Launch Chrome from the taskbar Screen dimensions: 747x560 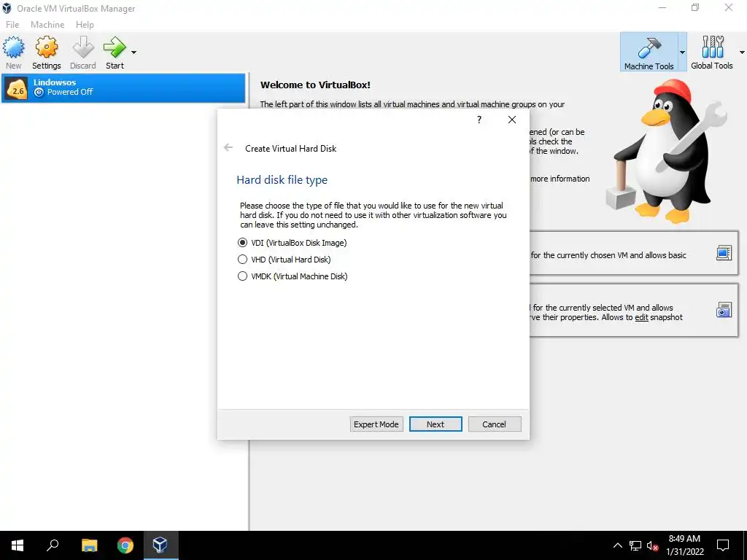click(x=125, y=545)
